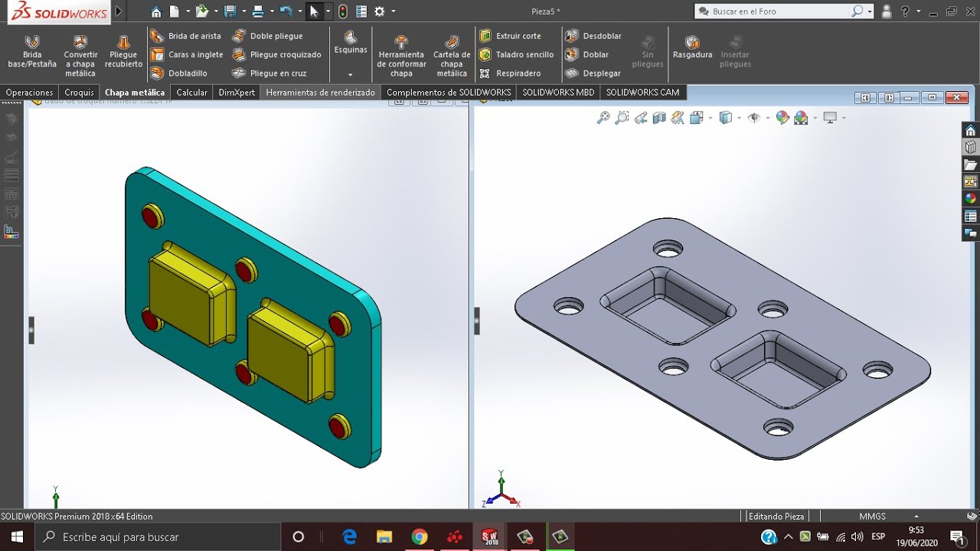Click the Caras a inglete tool
This screenshot has width=980, height=551.
[187, 54]
